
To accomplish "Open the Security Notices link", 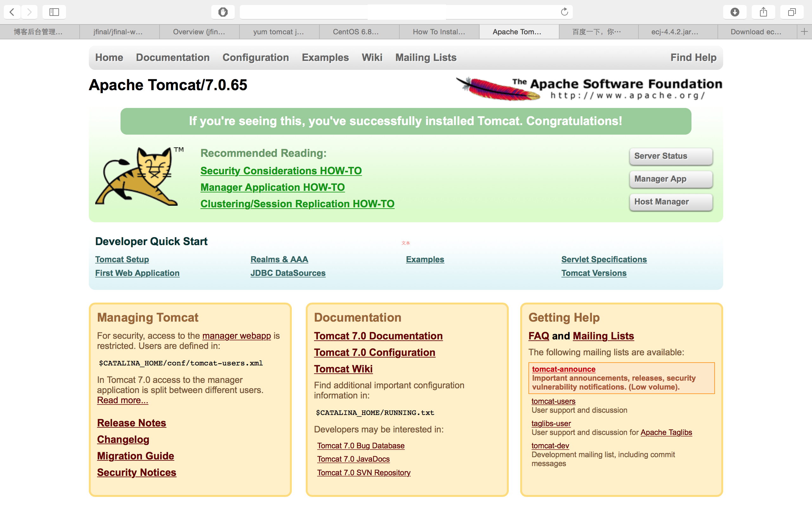I will pos(137,472).
